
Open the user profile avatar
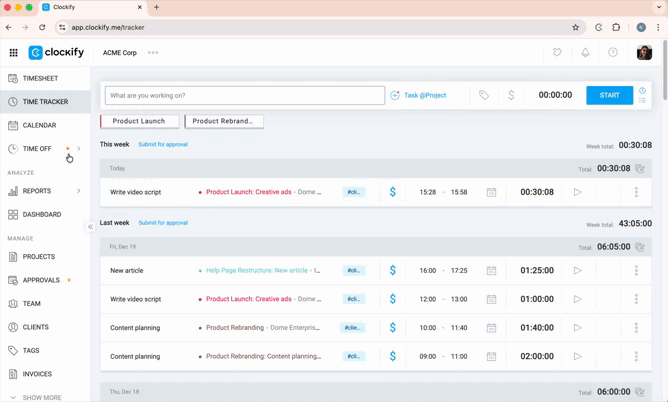pos(644,53)
